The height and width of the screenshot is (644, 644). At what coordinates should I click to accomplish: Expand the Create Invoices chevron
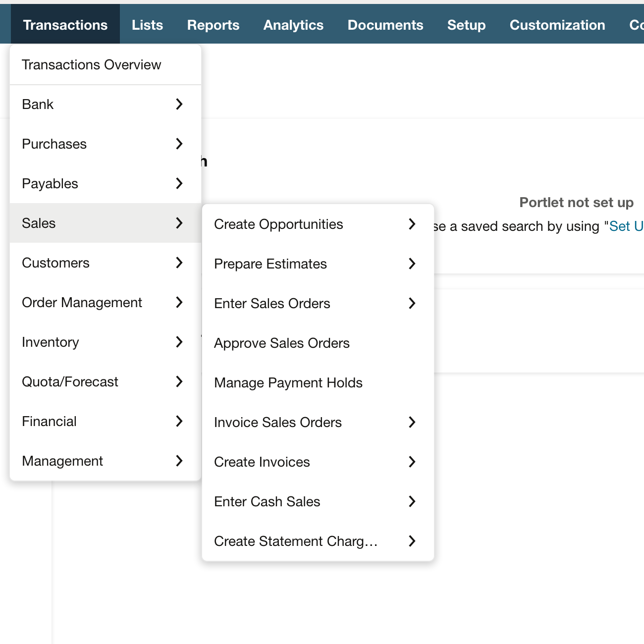tap(412, 462)
